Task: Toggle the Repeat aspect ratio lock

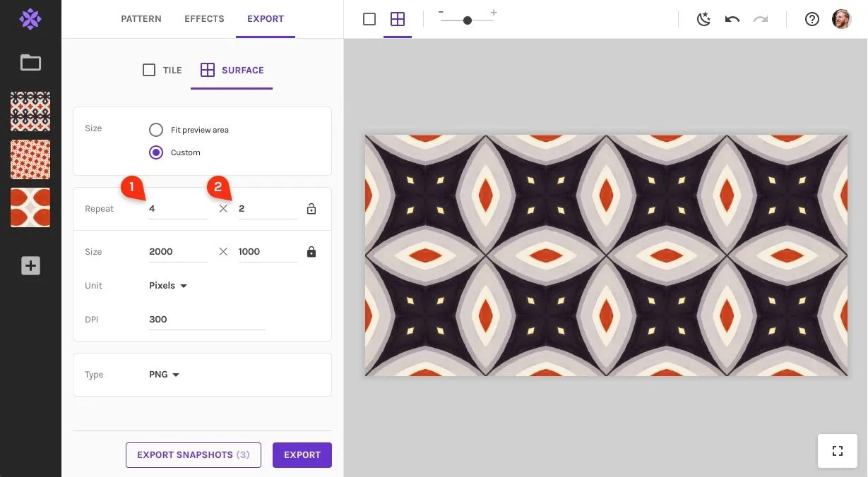Action: [311, 209]
